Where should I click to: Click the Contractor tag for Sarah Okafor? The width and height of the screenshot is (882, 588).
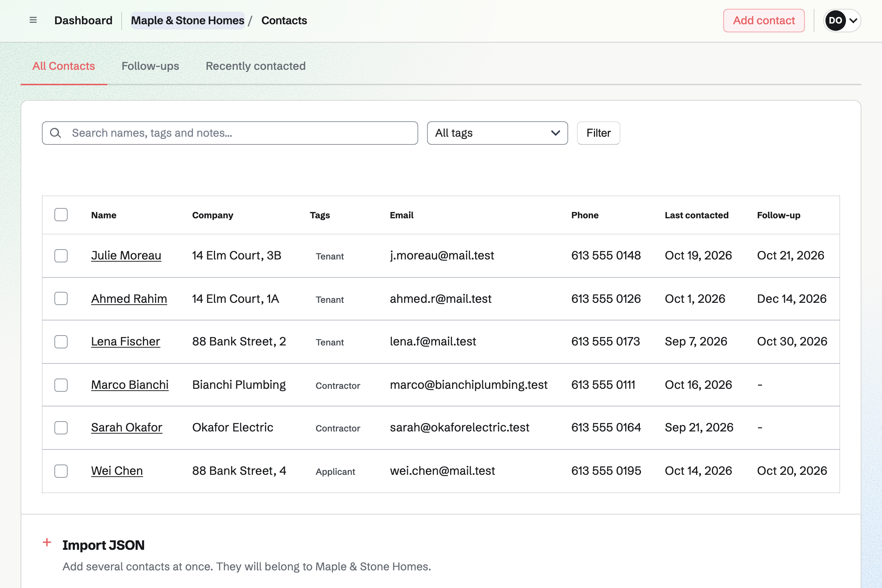pyautogui.click(x=338, y=428)
